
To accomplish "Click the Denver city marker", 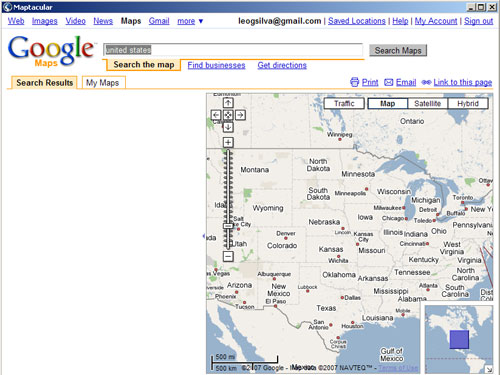I will coord(286,238).
